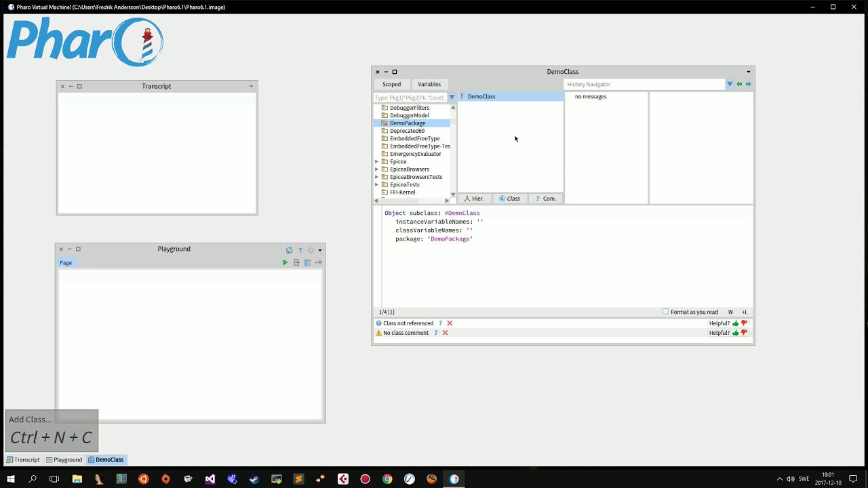This screenshot has height=488, width=868.
Task: Click the package list horizontal scrollbar
Action: (412, 201)
